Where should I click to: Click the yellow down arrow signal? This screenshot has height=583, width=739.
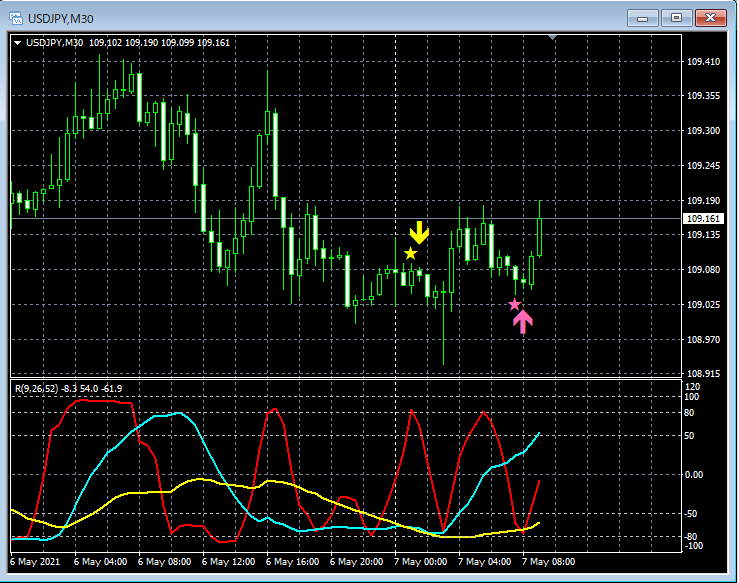coord(419,232)
